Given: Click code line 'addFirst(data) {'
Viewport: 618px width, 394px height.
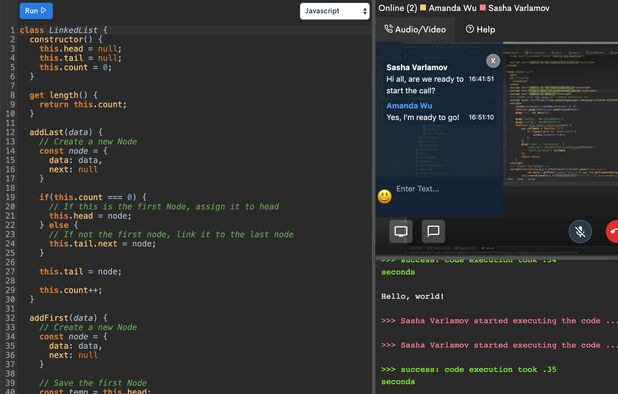Looking at the screenshot, I should tap(68, 318).
